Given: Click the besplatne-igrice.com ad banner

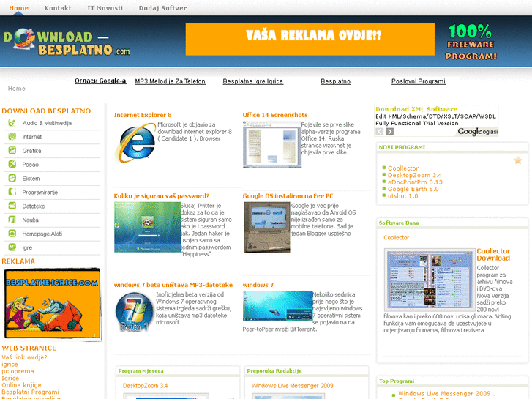Looking at the screenshot, I should click(52, 305).
